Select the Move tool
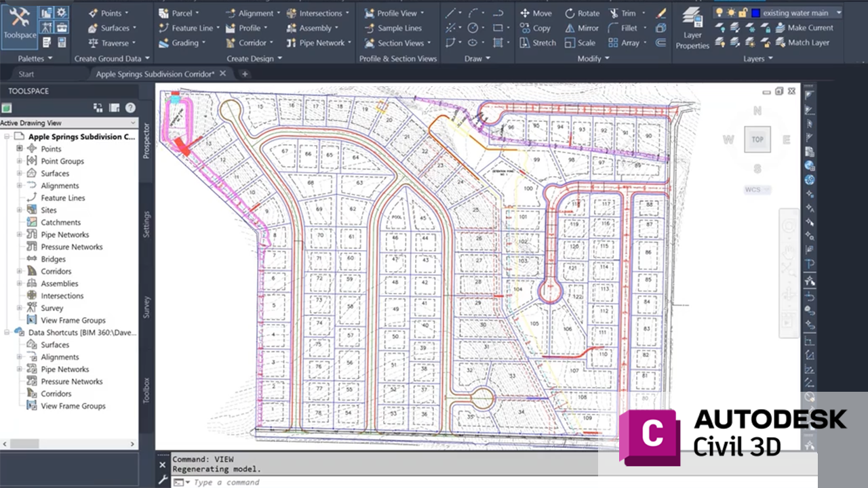Viewport: 868px width, 488px height. pyautogui.click(x=535, y=13)
